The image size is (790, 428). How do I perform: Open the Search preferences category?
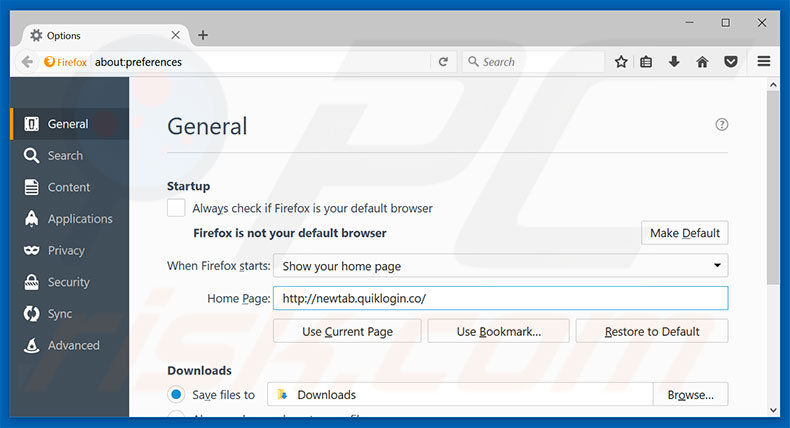(x=70, y=156)
